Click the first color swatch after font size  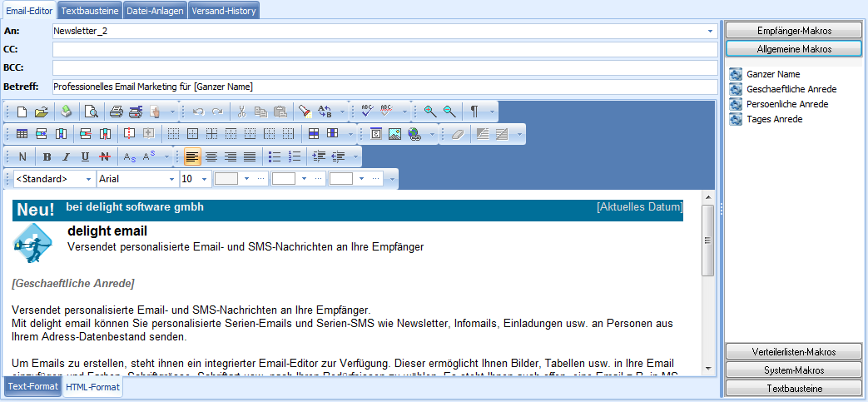click(x=226, y=179)
